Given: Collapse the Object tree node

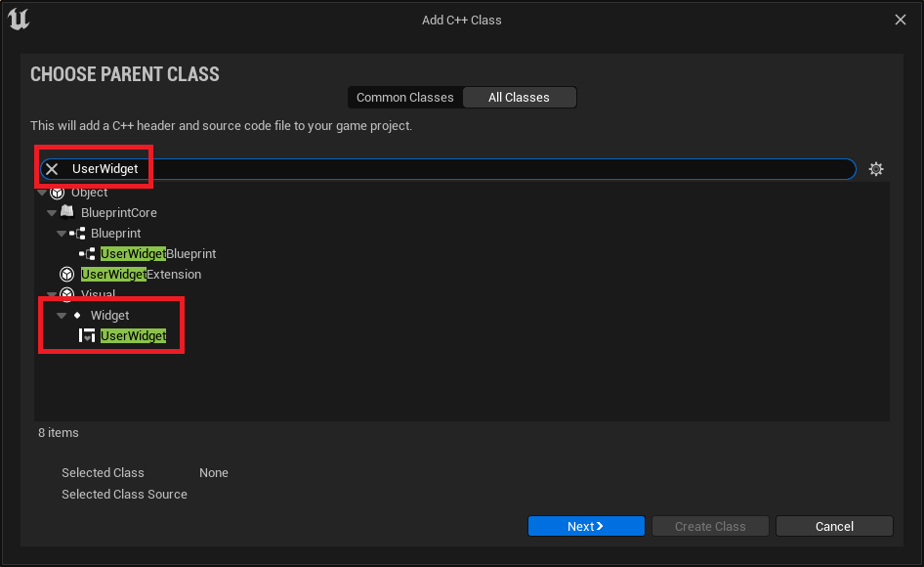Looking at the screenshot, I should 42,193.
